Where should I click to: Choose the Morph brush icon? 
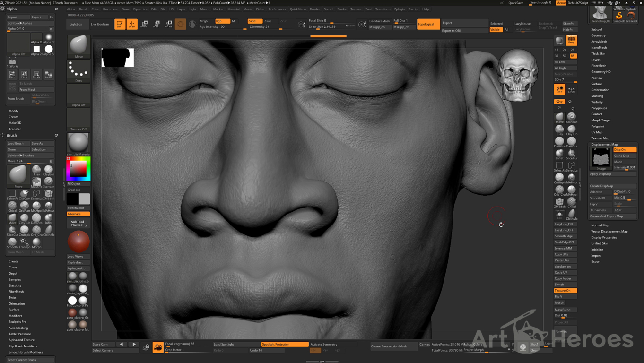point(36,243)
